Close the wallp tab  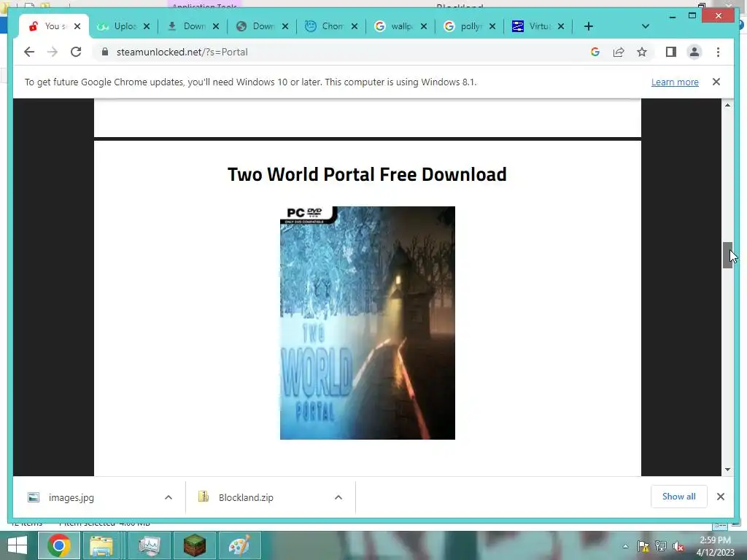click(x=424, y=26)
